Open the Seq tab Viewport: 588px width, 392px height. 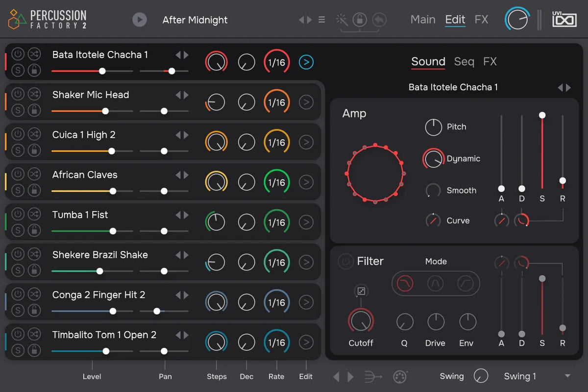(464, 62)
